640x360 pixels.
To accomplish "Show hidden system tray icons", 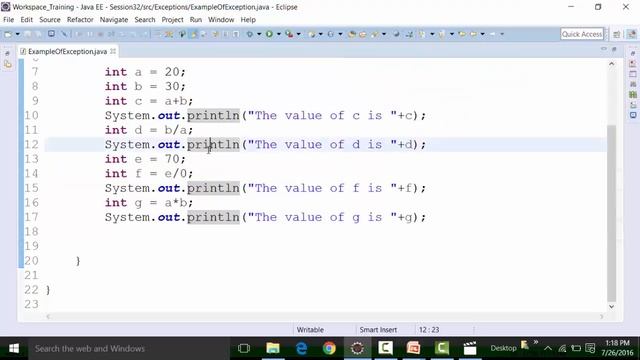I will point(548,348).
